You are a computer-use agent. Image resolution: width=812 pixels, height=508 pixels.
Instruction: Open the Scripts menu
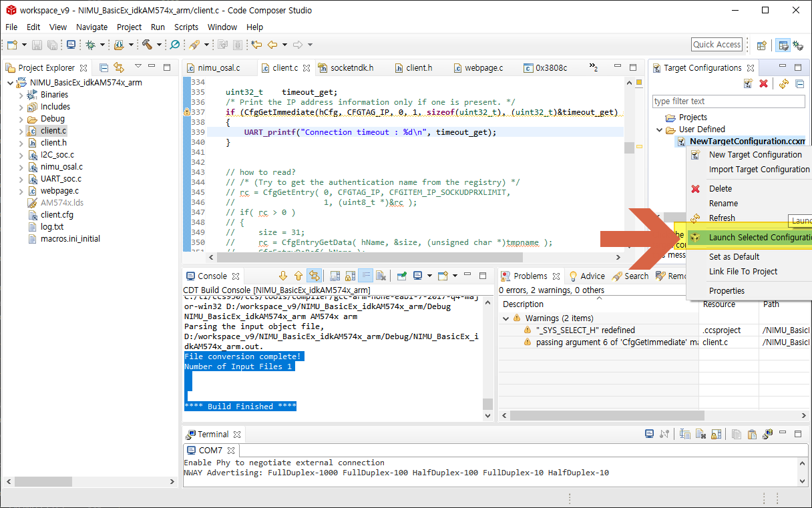tap(186, 27)
